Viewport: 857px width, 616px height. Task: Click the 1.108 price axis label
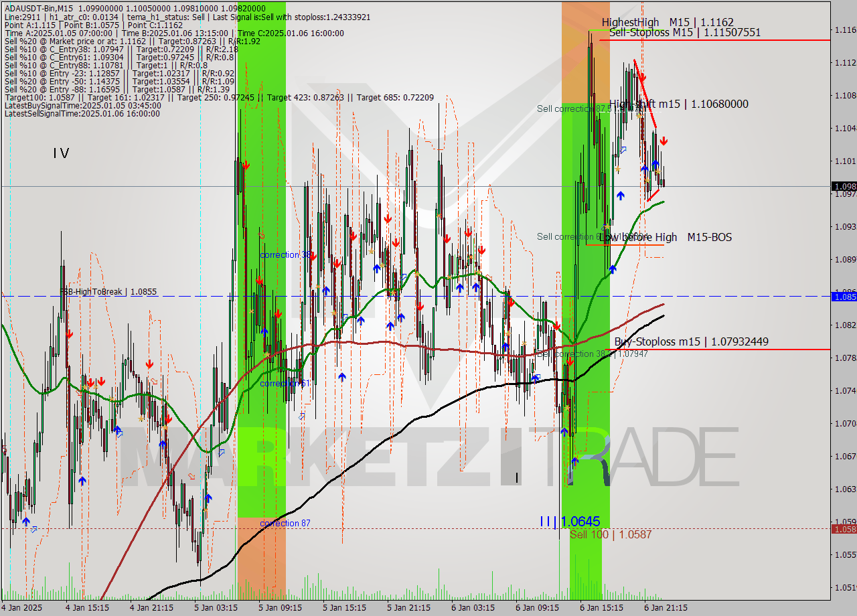pos(846,96)
